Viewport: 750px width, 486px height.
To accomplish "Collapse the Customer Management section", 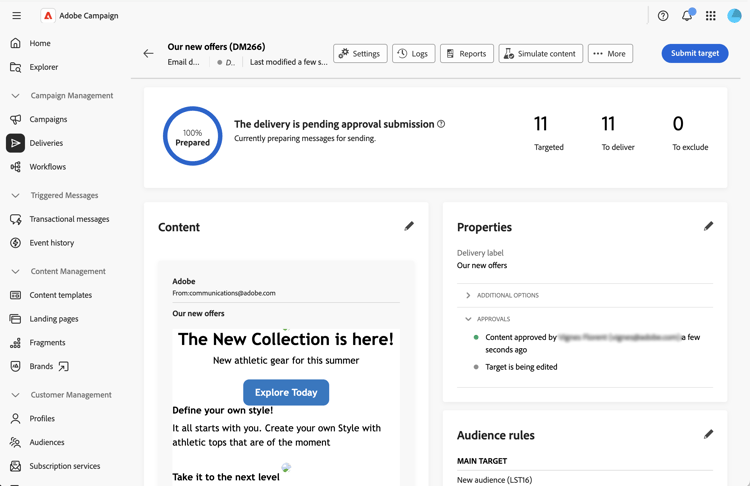I will pos(15,395).
